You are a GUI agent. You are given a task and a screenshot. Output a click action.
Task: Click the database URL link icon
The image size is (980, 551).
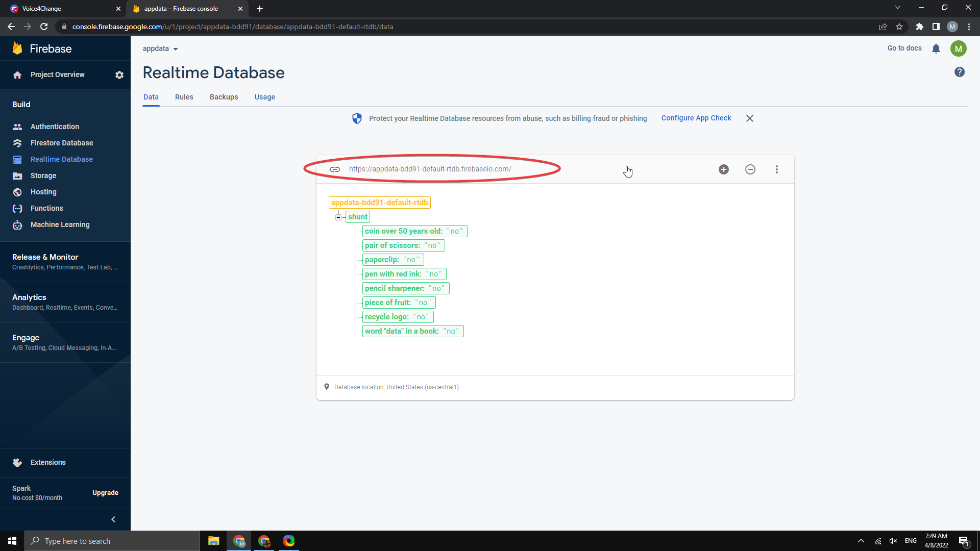(x=335, y=169)
